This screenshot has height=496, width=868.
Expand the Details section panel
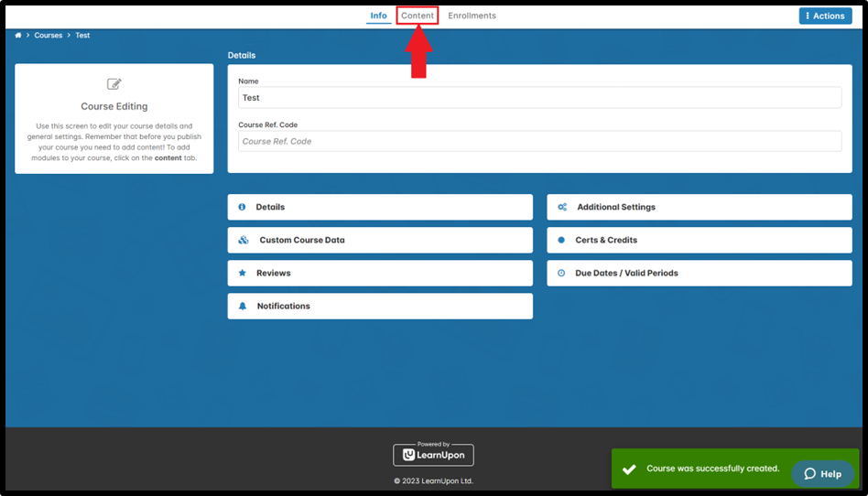click(380, 207)
